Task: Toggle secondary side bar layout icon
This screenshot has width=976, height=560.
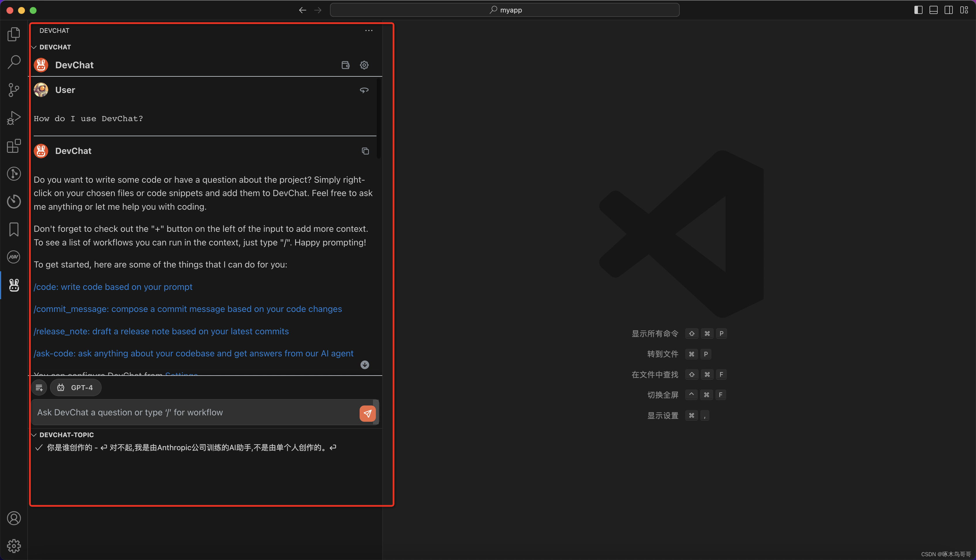Action: (949, 10)
